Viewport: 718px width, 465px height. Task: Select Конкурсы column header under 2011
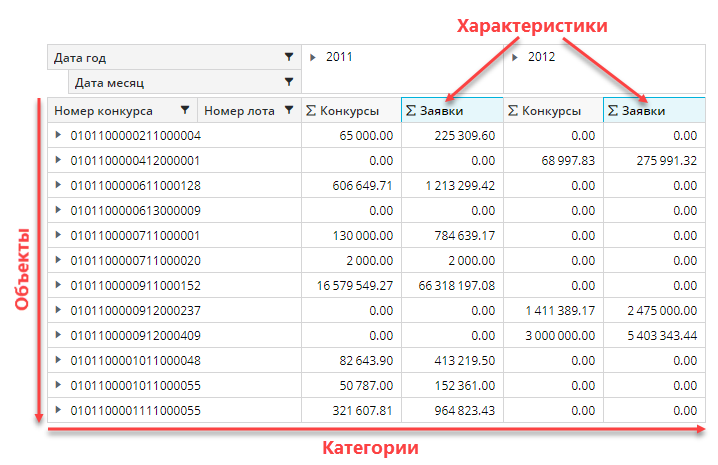click(350, 110)
